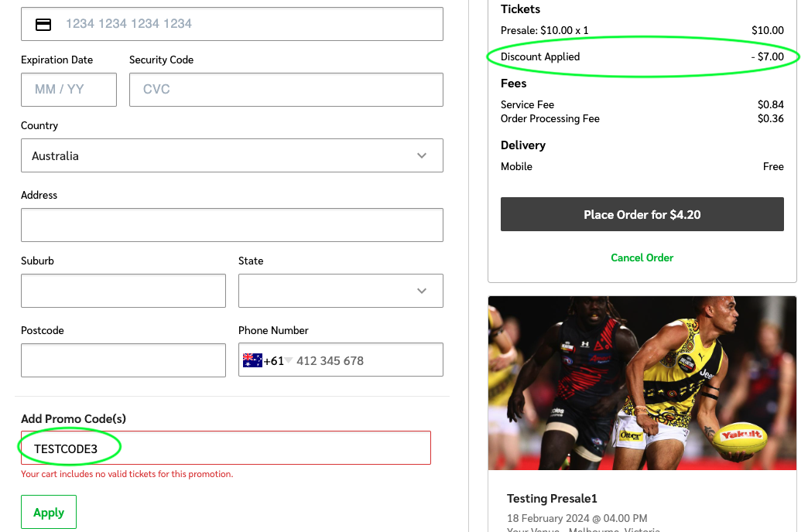This screenshot has width=808, height=532.
Task: Focus the Suburb input box
Action: point(123,291)
